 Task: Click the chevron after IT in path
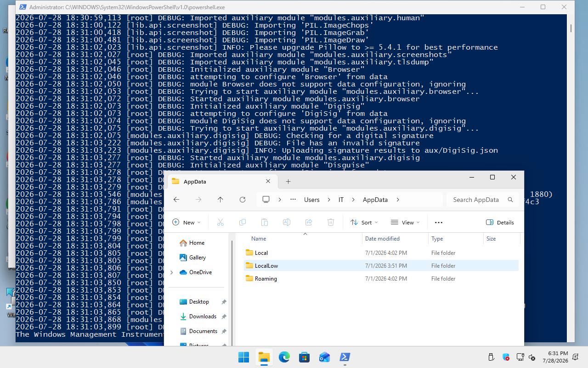click(x=353, y=200)
